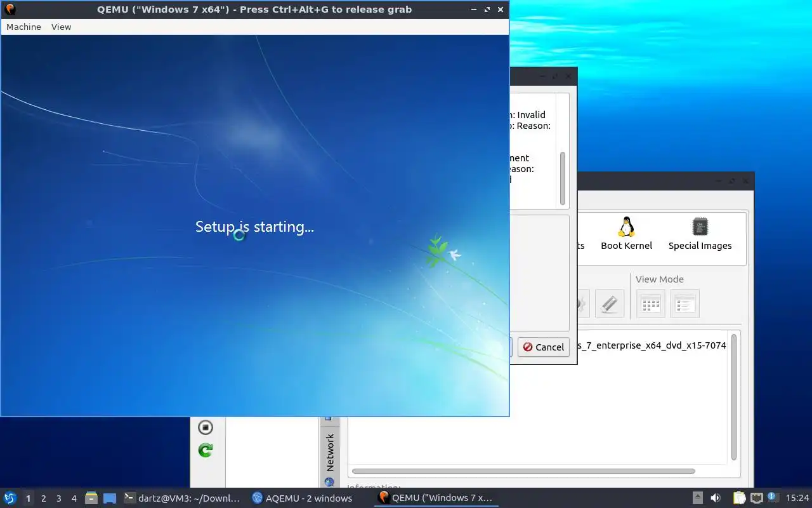Click the clipboard manager tray icon

[740, 498]
